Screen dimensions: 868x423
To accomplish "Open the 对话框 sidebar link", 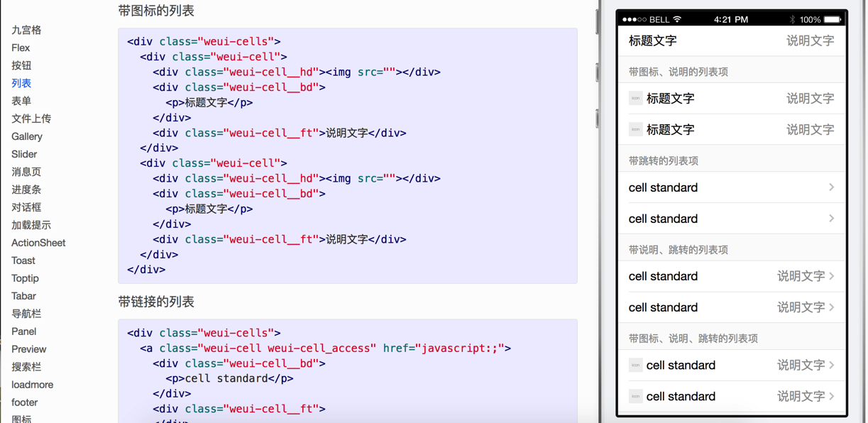I will point(26,207).
